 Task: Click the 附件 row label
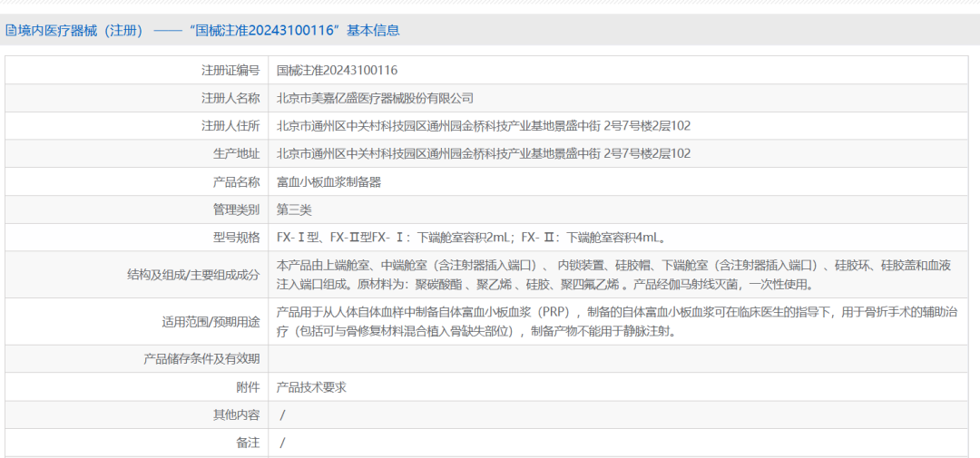(x=248, y=387)
